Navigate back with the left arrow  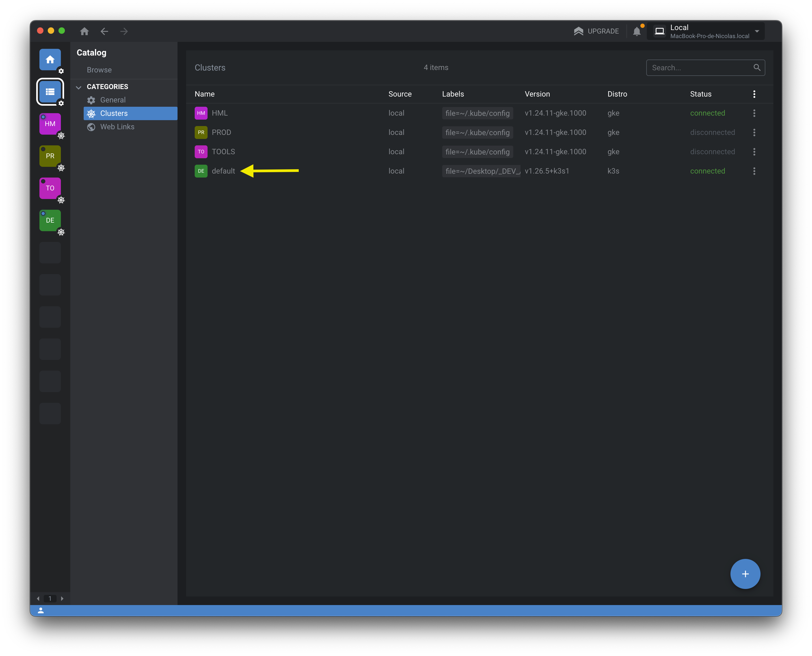click(x=104, y=31)
